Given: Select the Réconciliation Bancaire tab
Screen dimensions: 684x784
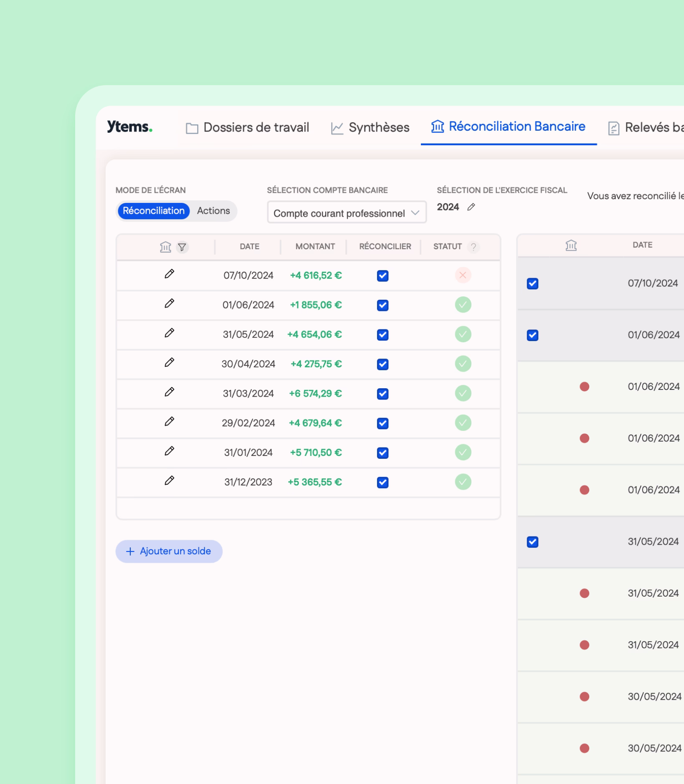Looking at the screenshot, I should coord(508,126).
